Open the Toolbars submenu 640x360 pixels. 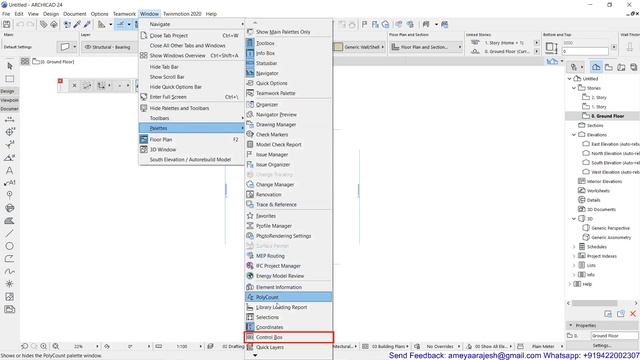(x=191, y=118)
